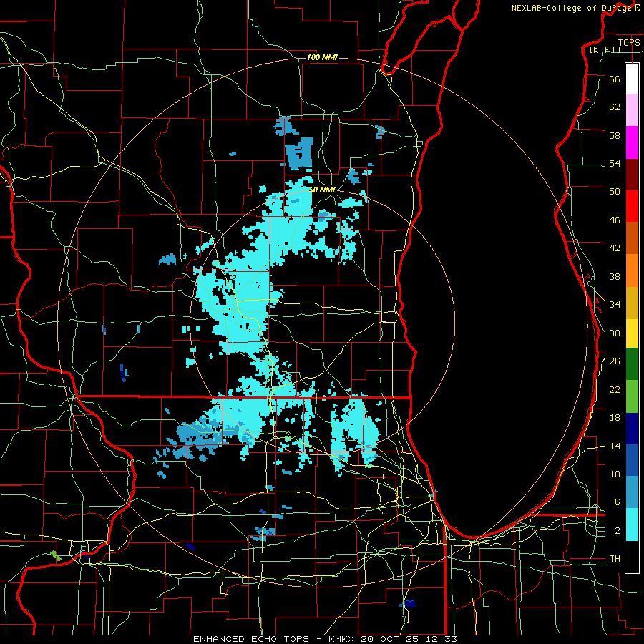The height and width of the screenshot is (644, 644).
Task: Click the "ENHANCED ECHO TOPS" product title
Action: point(250,639)
